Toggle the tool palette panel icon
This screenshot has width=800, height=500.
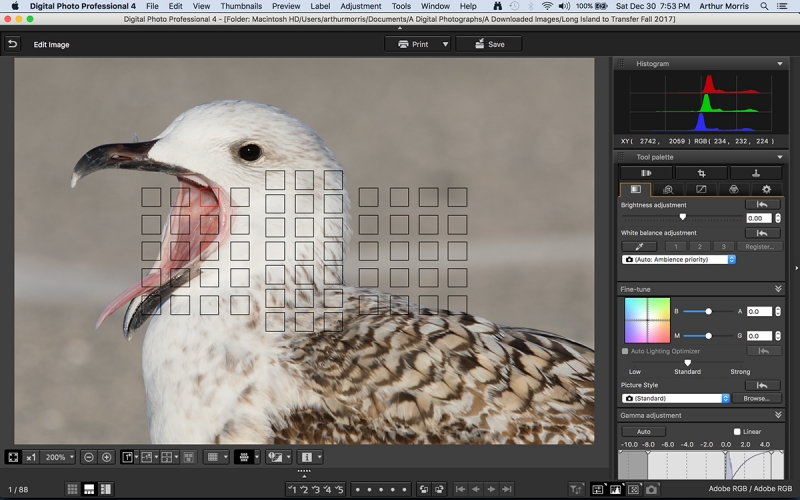click(x=597, y=489)
